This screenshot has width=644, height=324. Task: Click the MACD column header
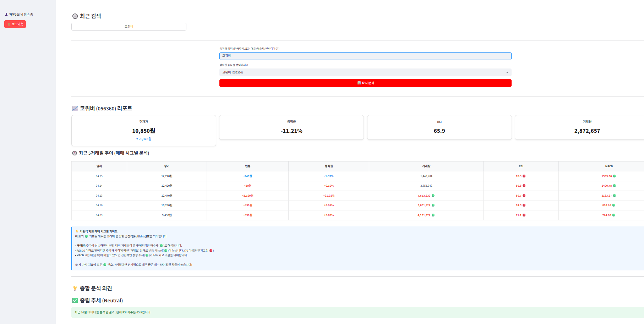click(609, 166)
